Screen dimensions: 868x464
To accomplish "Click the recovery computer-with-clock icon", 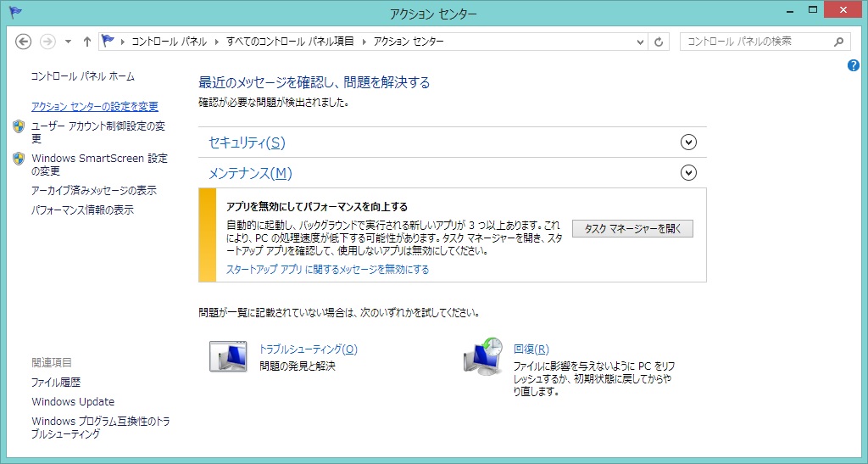I will 482,356.
